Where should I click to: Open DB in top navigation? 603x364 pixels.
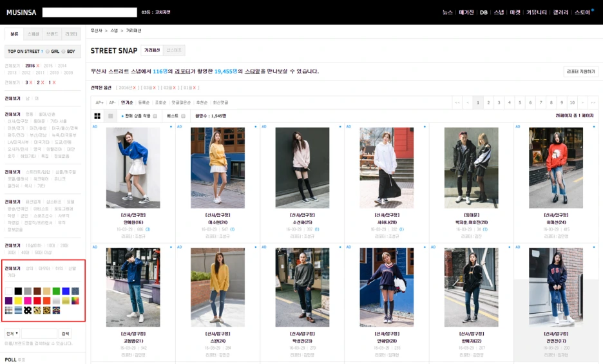(x=484, y=12)
